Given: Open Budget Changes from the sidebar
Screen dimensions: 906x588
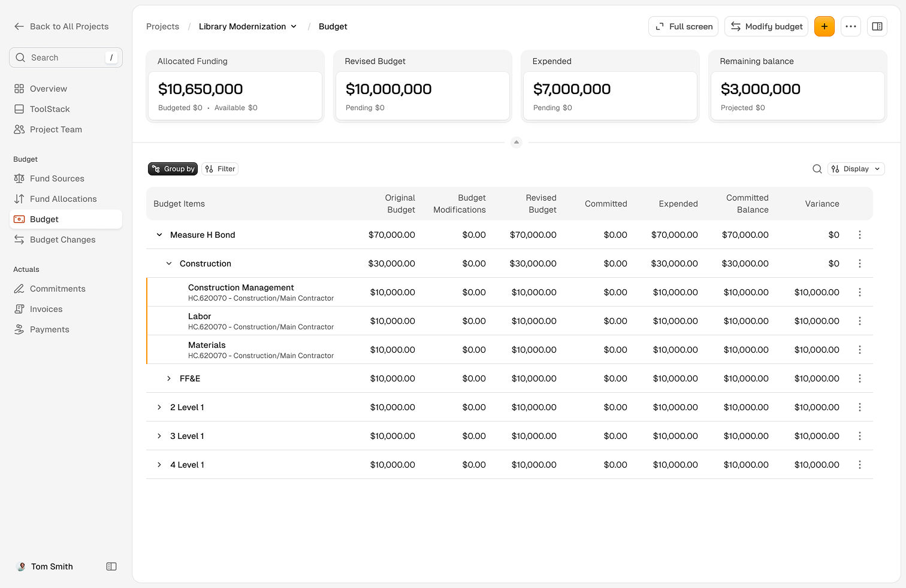Looking at the screenshot, I should pos(62,240).
